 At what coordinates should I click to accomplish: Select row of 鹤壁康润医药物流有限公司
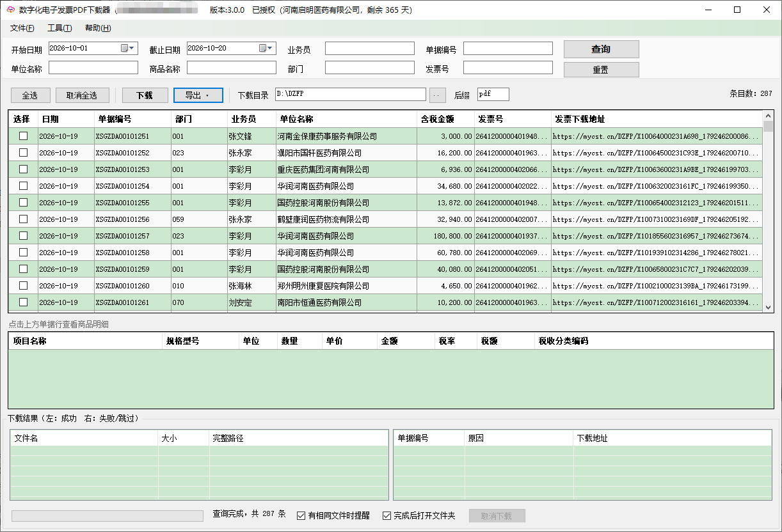pos(385,219)
